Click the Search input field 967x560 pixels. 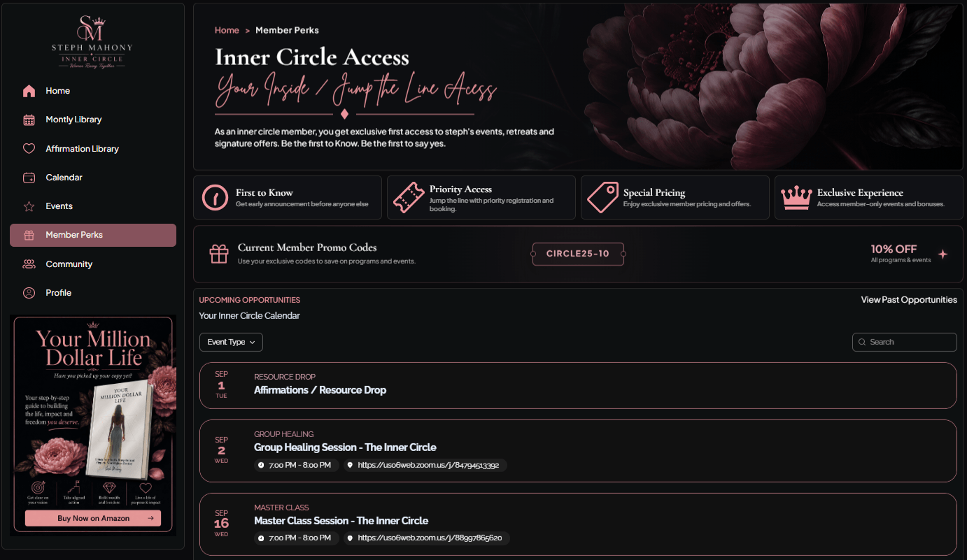pyautogui.click(x=904, y=342)
